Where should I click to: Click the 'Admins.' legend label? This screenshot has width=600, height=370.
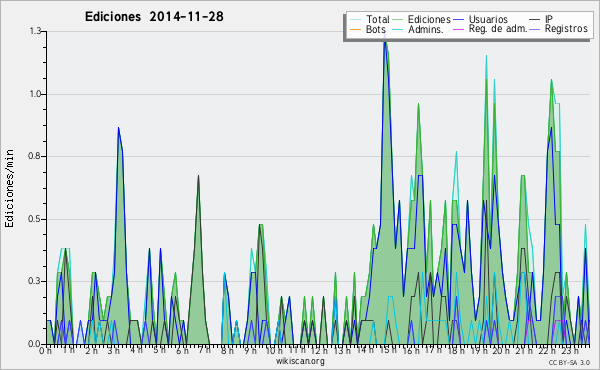point(426,29)
